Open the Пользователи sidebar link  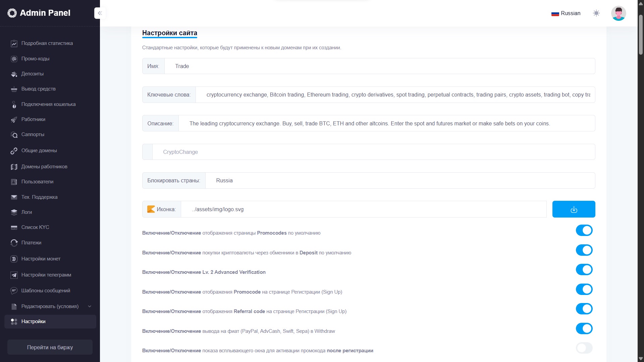[37, 182]
